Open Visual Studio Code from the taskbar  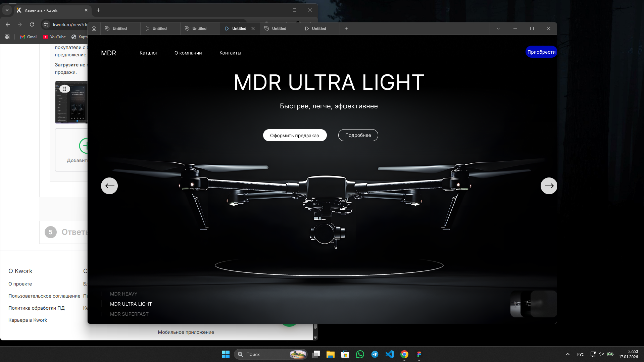coord(390,354)
